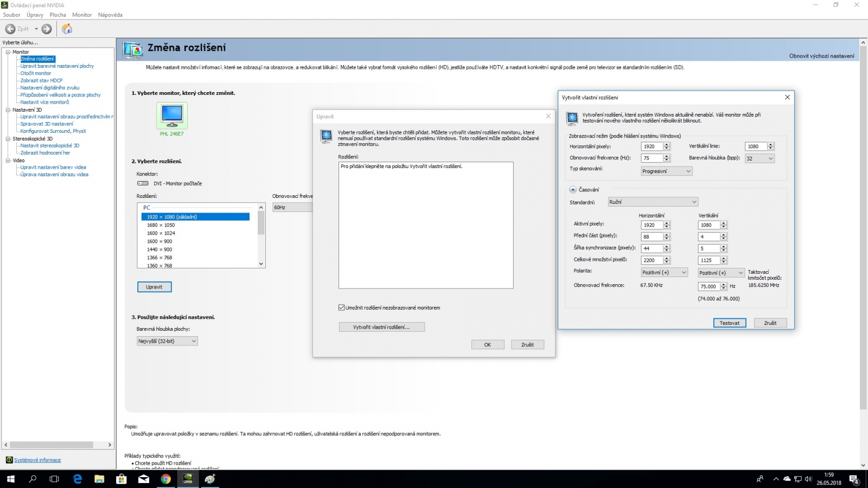Open the volume tray icon

[808, 479]
